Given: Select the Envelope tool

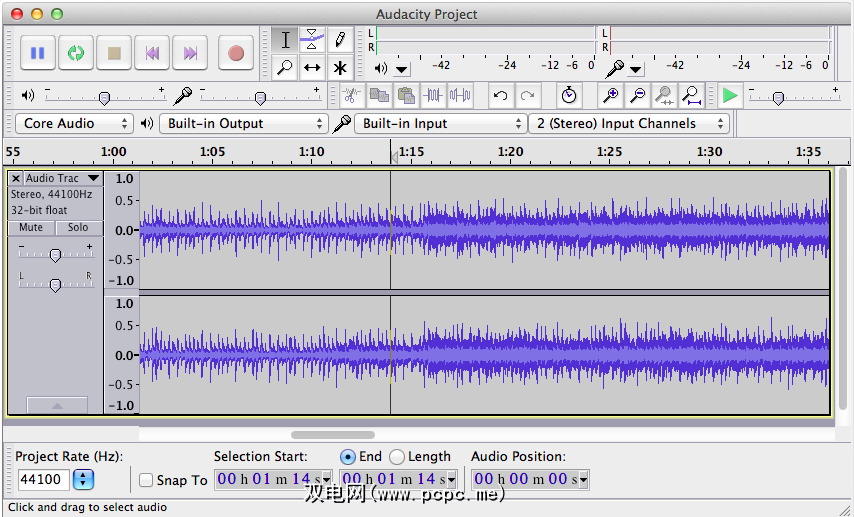Looking at the screenshot, I should [x=313, y=40].
